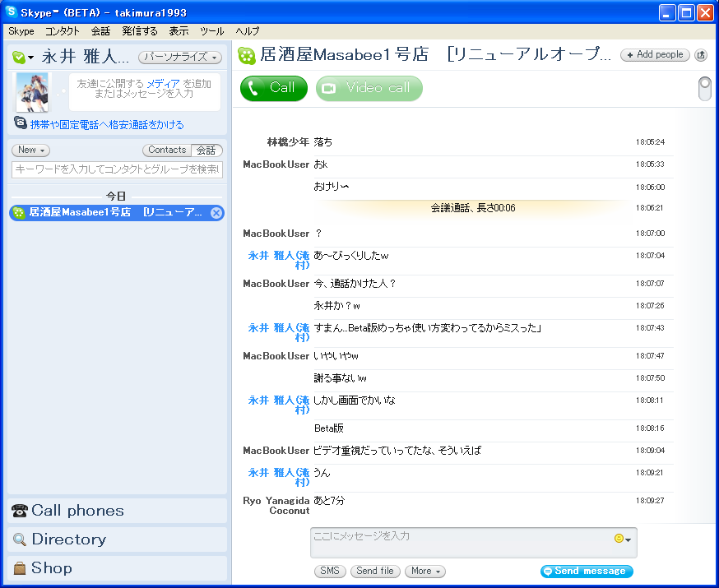Screen dimensions: 719x588
Task: Click the Send message button
Action: 587,571
